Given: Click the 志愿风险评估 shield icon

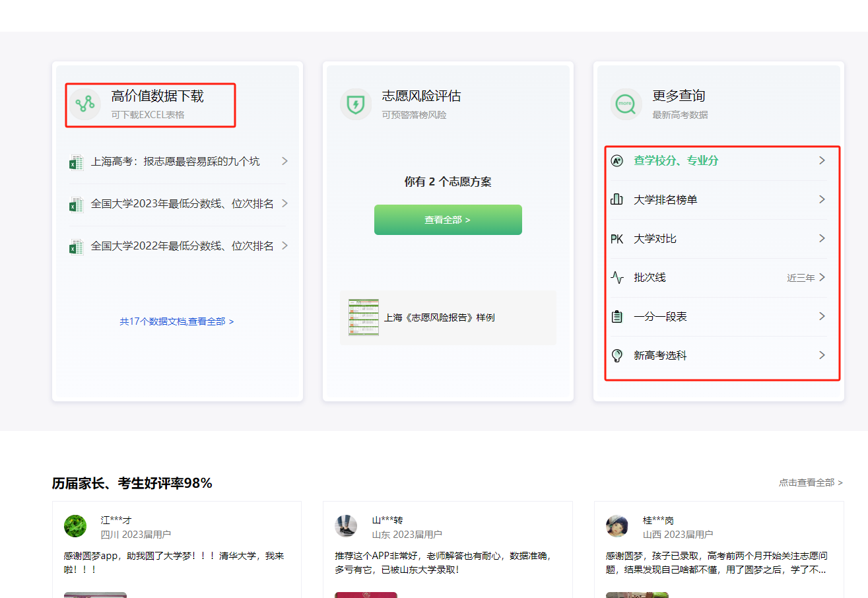Looking at the screenshot, I should pos(356,104).
